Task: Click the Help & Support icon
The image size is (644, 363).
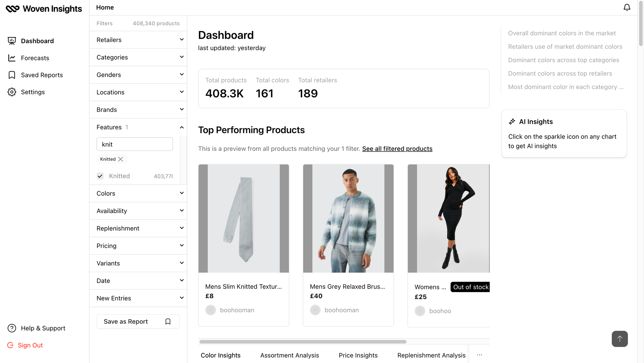Action: point(12,328)
